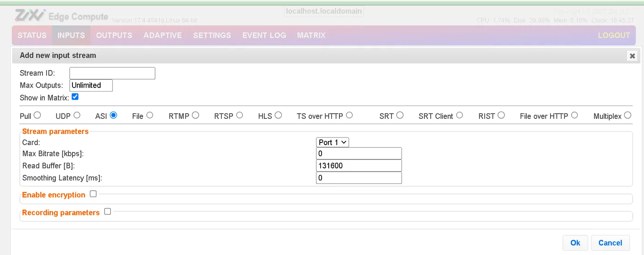Image resolution: width=644 pixels, height=255 pixels.
Task: View the EVENT LOG tab
Action: pos(264,35)
